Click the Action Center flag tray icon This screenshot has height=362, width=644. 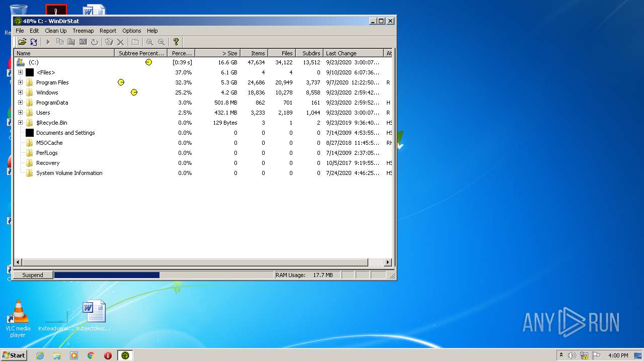(596, 355)
